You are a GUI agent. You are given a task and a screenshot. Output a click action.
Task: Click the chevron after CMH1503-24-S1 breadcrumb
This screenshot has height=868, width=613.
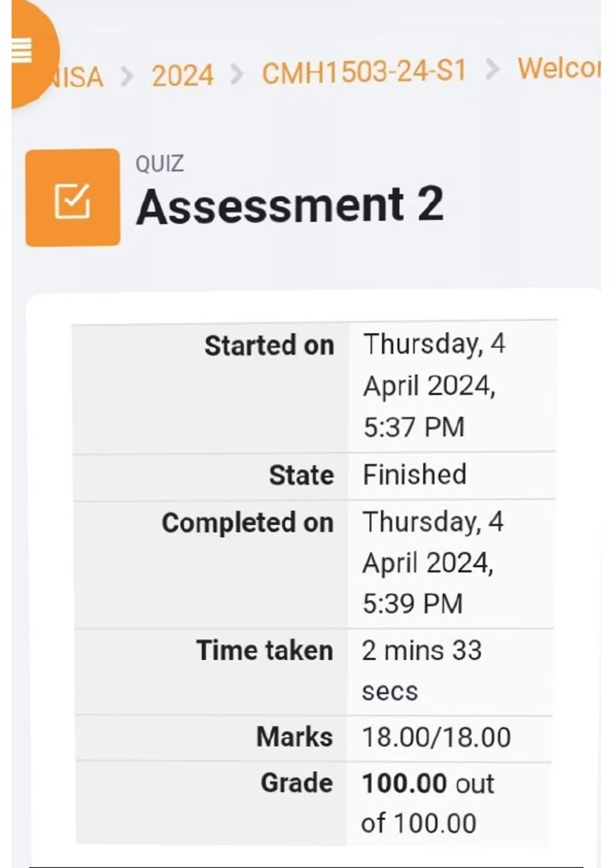492,70
